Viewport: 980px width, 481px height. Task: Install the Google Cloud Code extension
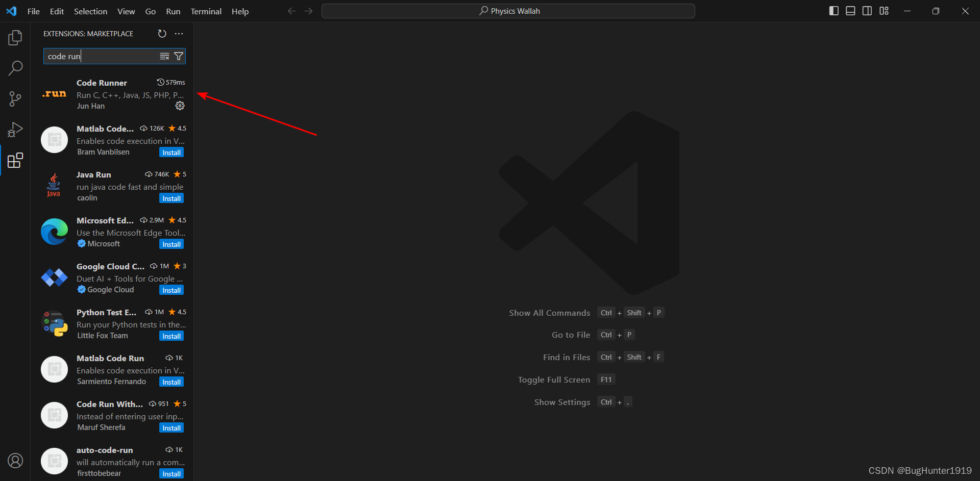[171, 290]
